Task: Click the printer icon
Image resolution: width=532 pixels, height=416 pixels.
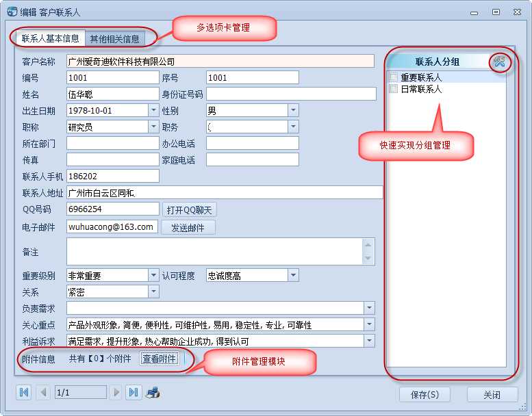Action: tap(153, 392)
